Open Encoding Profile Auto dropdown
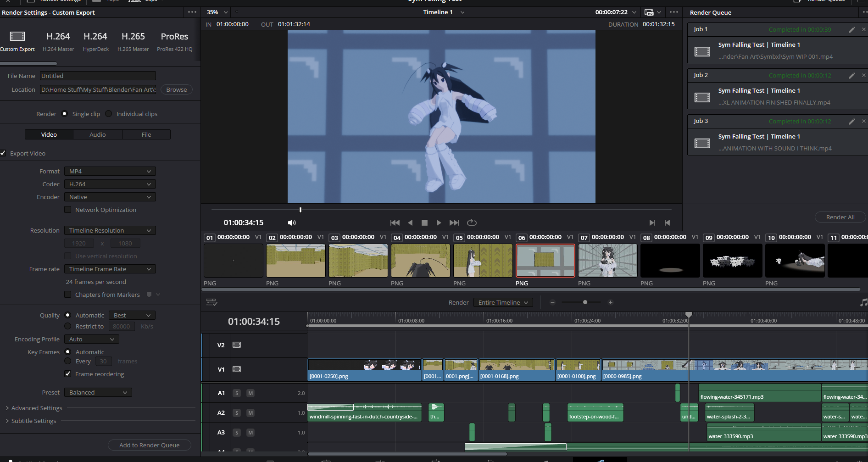This screenshot has height=462, width=868. (x=92, y=339)
